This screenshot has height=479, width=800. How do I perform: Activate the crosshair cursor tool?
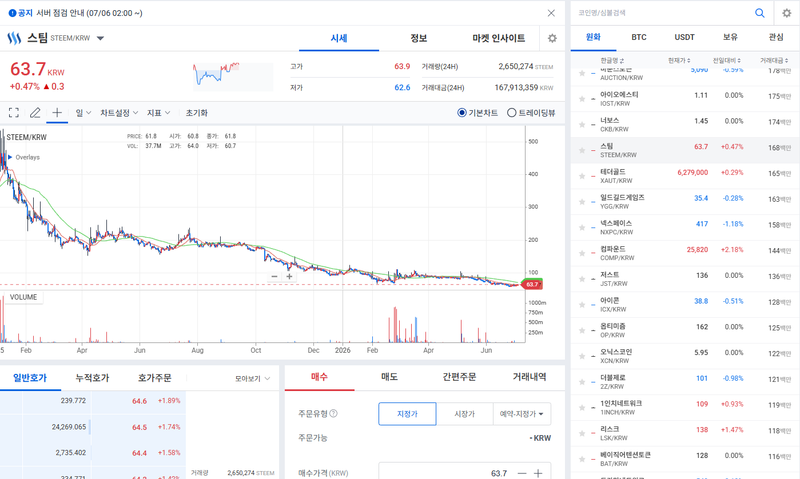(x=57, y=112)
